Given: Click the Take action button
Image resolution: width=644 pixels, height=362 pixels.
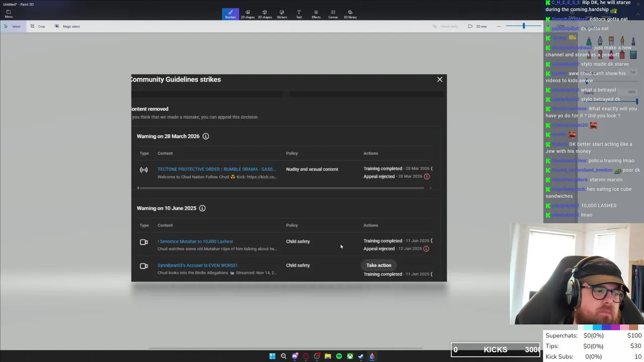Looking at the screenshot, I should [378, 265].
